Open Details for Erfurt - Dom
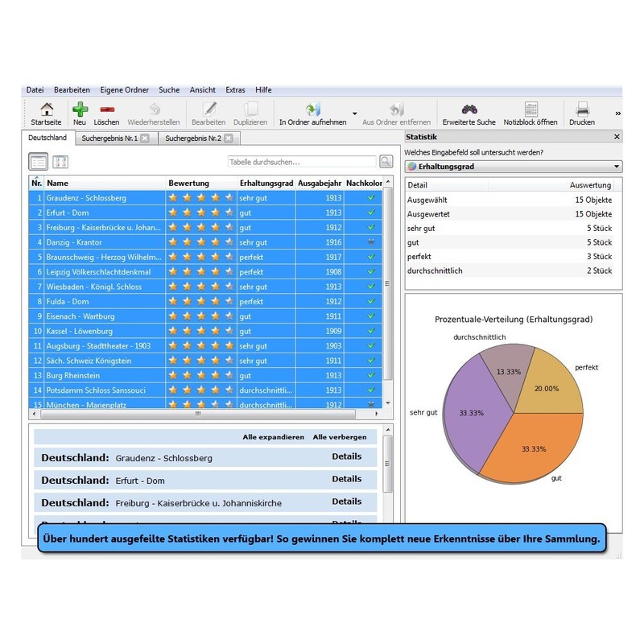 point(347,479)
